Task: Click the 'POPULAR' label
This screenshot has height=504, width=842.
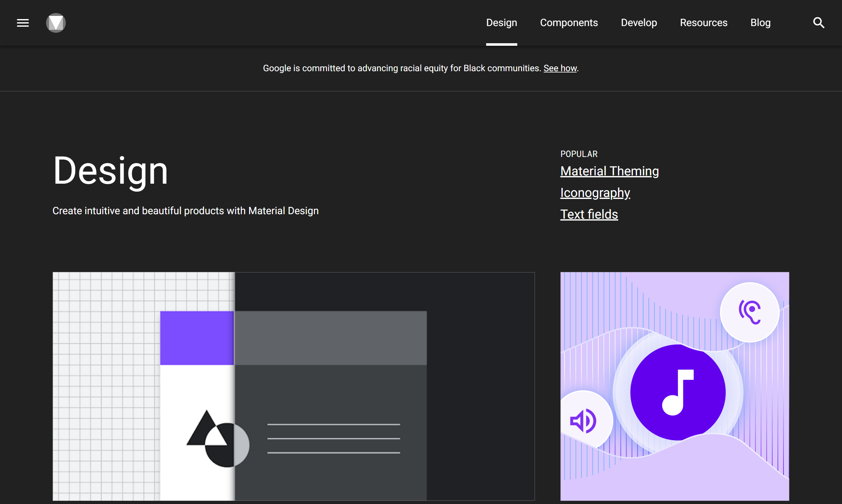Action: [579, 154]
